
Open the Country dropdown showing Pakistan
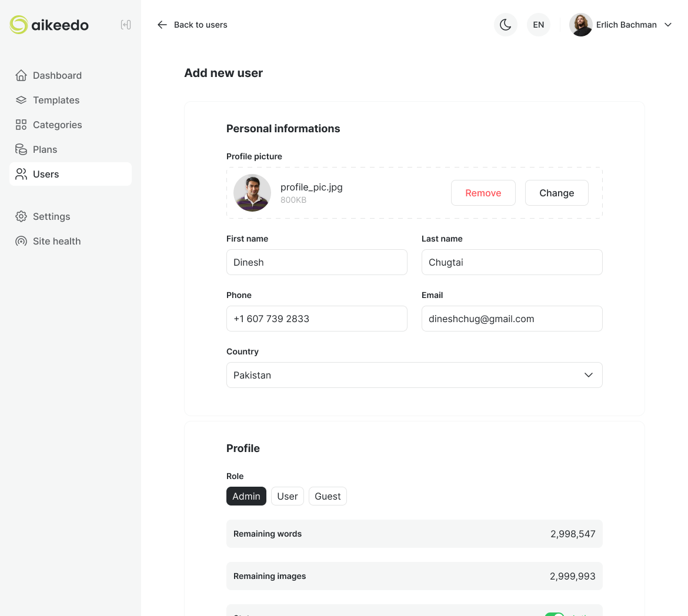[x=415, y=375]
